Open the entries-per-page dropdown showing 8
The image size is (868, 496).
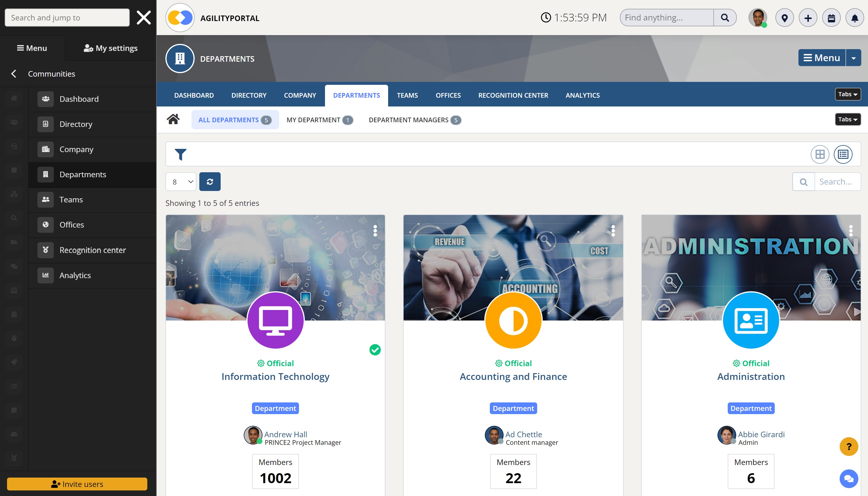[x=180, y=181]
